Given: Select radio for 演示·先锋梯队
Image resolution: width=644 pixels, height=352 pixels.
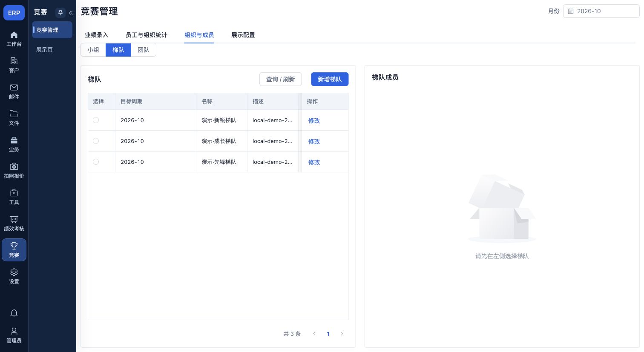Looking at the screenshot, I should tap(96, 162).
